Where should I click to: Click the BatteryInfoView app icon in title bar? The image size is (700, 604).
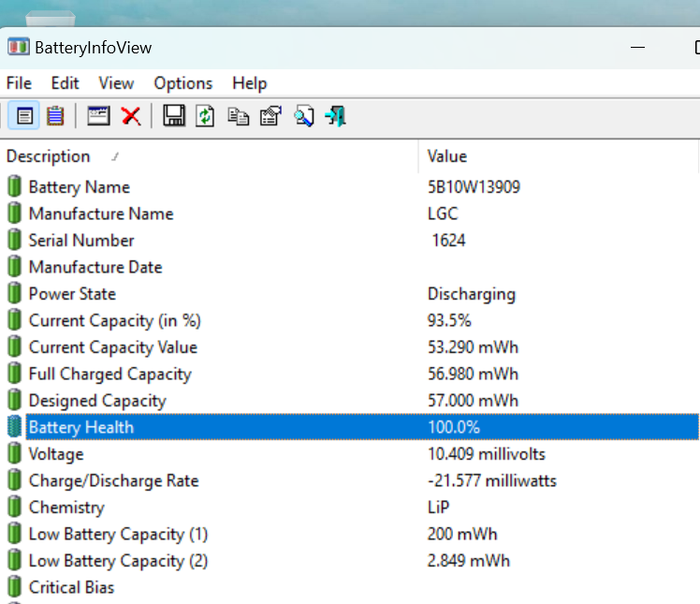click(x=19, y=47)
